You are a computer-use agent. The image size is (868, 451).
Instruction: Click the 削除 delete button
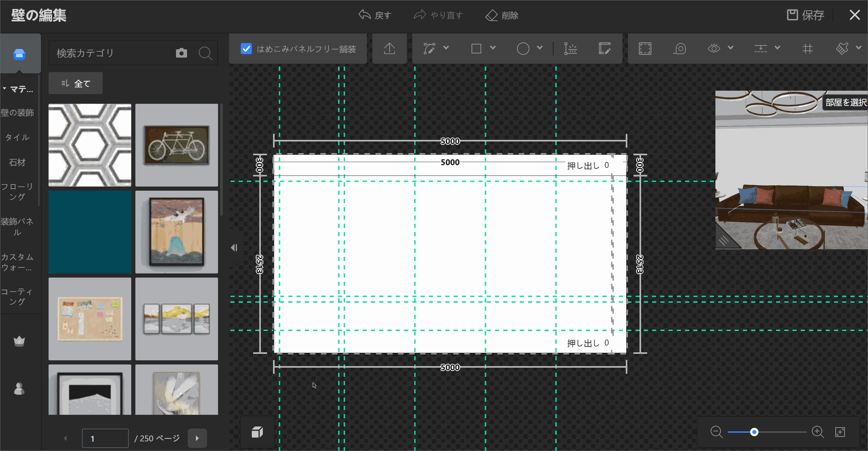pyautogui.click(x=502, y=15)
